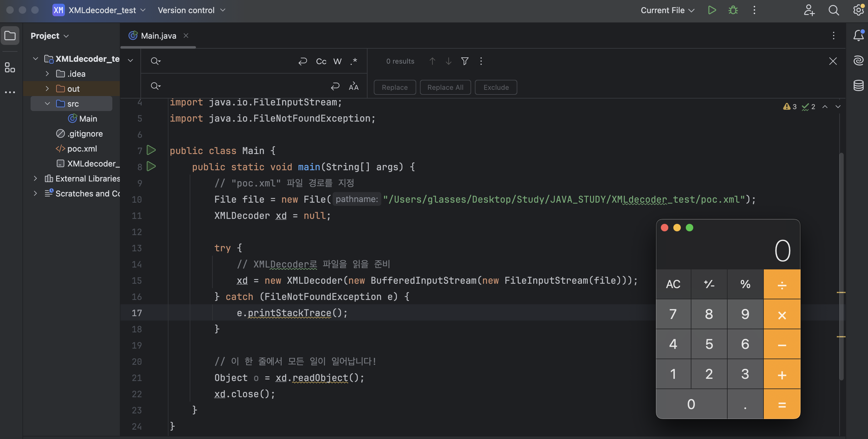Open Search Everywhere magnifier icon
The width and height of the screenshot is (868, 439).
click(x=833, y=10)
